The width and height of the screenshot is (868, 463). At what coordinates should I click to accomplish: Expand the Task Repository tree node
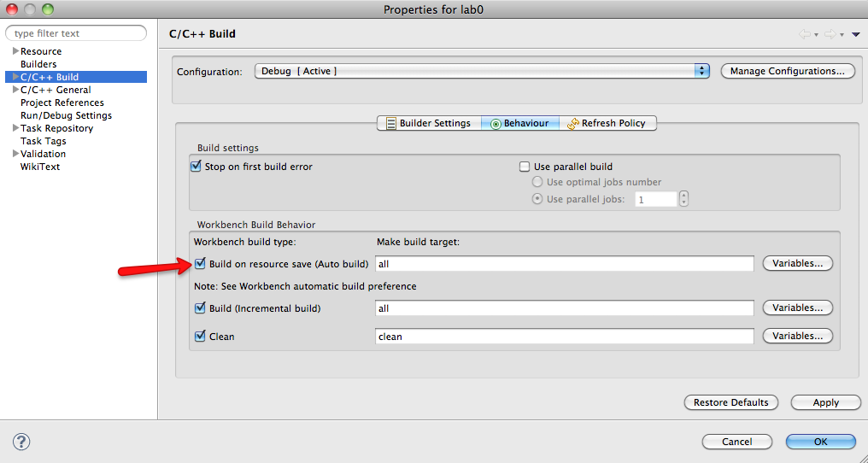tap(15, 128)
